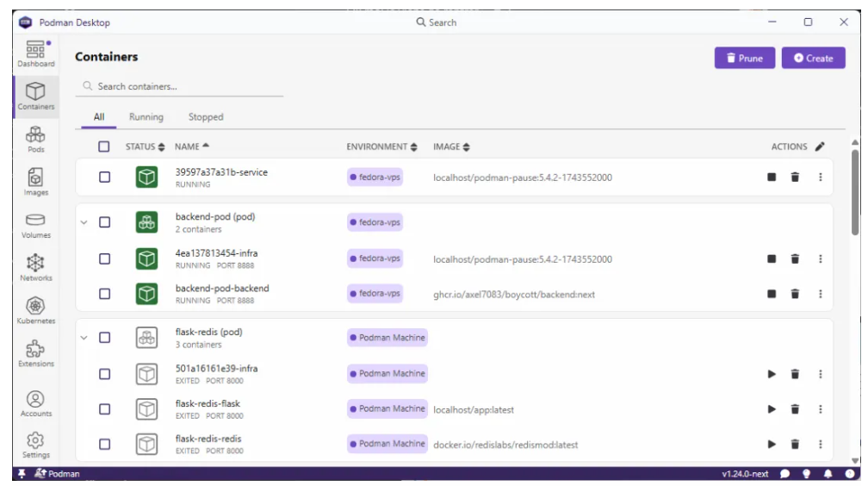Click the lightbulb icon in status bar
This screenshot has width=868, height=486.
click(x=807, y=474)
